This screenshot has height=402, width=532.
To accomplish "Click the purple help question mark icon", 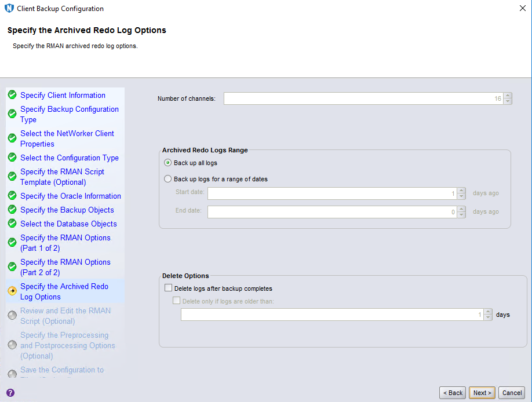I will (10, 393).
